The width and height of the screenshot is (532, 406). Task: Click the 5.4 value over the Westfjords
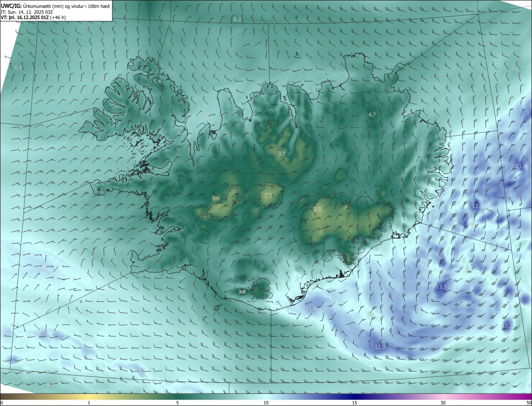(x=157, y=82)
